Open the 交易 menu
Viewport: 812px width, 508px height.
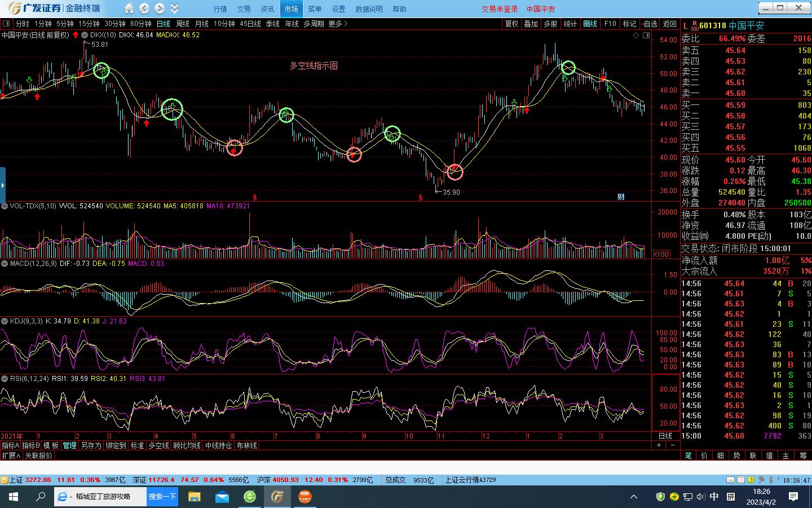click(x=244, y=9)
